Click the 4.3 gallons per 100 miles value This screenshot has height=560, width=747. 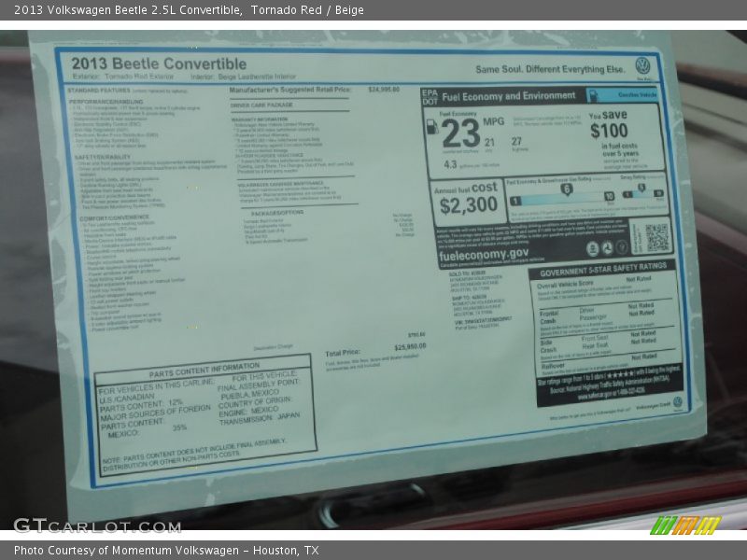point(450,164)
